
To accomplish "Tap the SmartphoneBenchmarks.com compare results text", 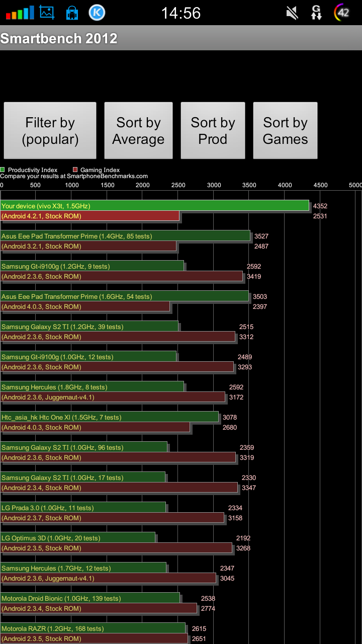I will pyautogui.click(x=74, y=176).
